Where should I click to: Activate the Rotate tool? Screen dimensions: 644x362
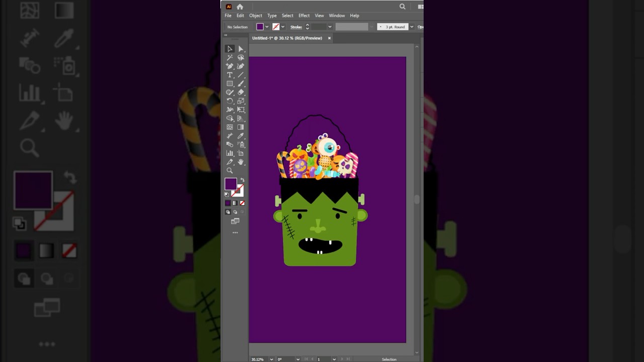tap(230, 101)
